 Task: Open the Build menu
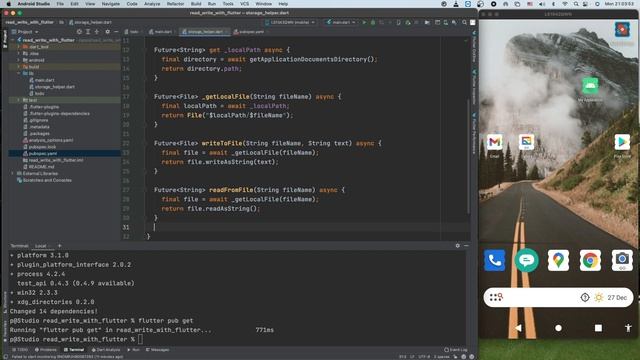point(196,4)
